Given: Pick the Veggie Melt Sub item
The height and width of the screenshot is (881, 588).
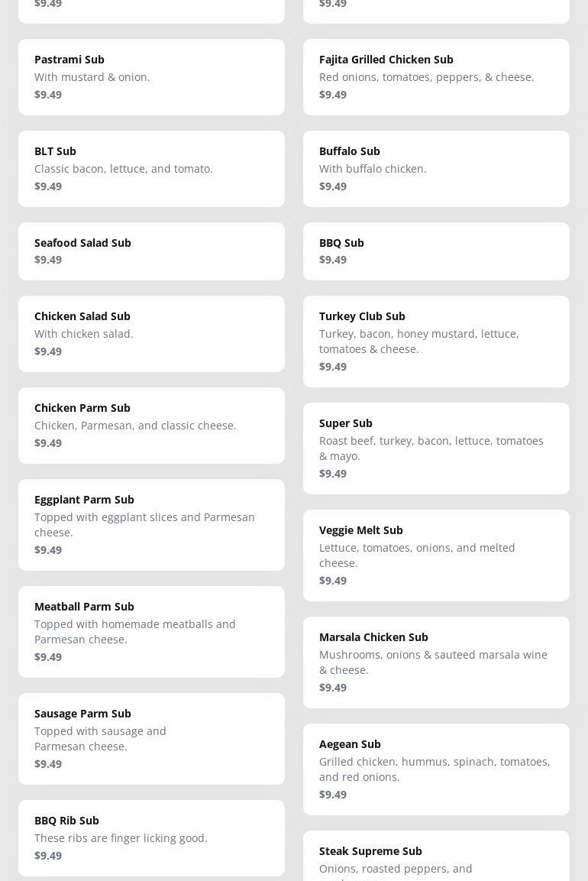Looking at the screenshot, I should [436, 555].
